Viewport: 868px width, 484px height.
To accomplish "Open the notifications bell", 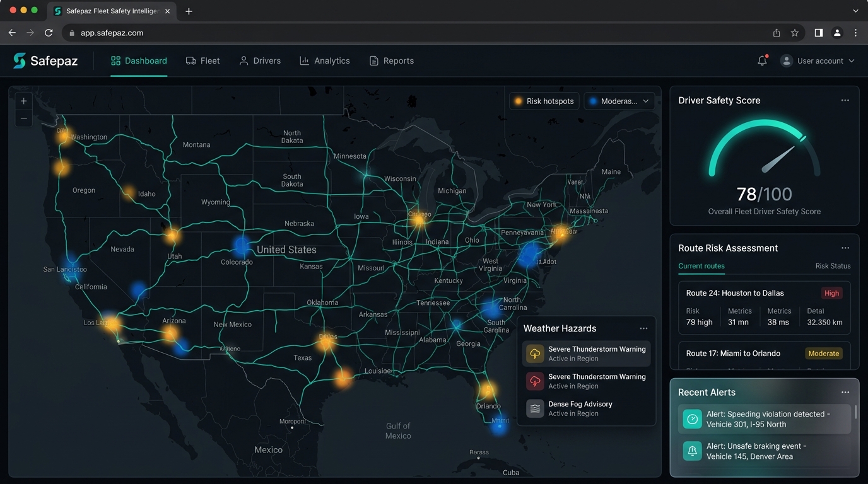I will point(762,60).
